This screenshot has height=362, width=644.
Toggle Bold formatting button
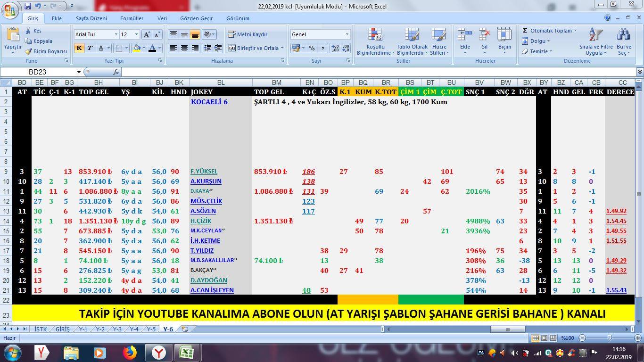pyautogui.click(x=79, y=48)
